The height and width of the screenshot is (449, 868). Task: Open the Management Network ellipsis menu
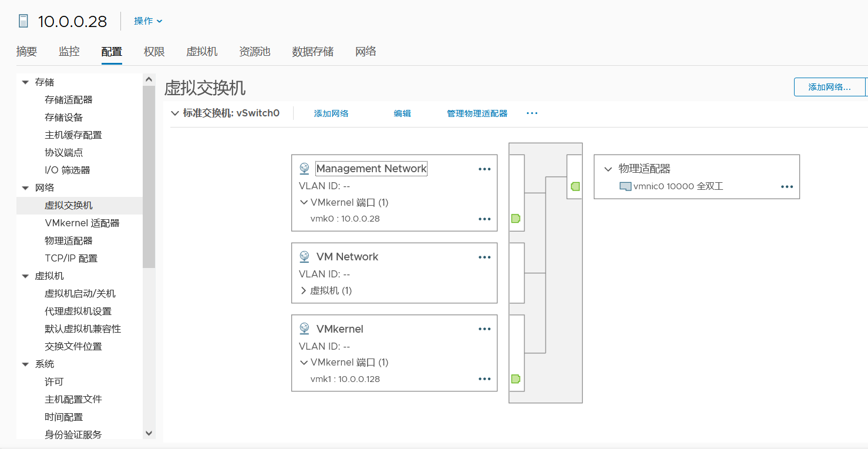484,169
